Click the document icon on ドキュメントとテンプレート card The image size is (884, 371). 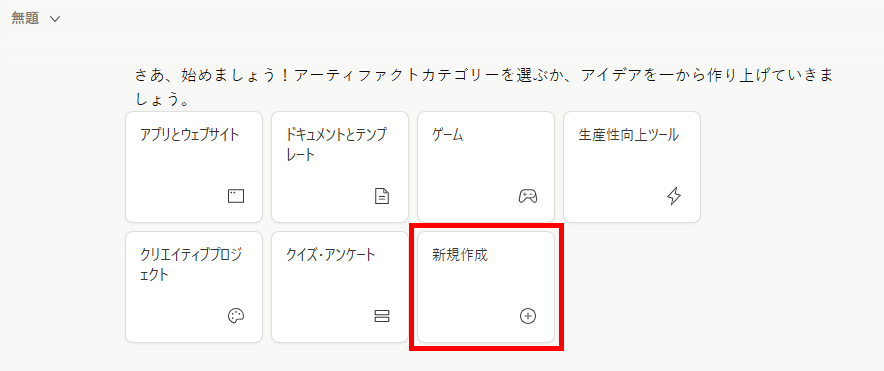(382, 196)
